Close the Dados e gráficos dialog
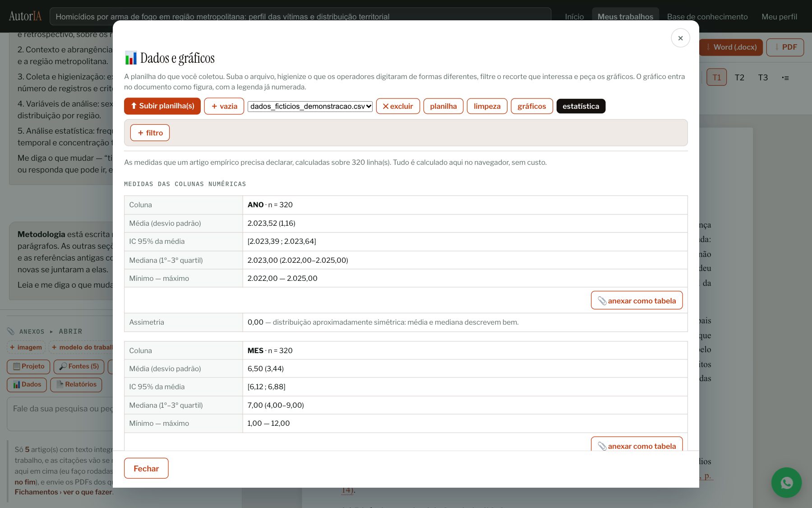Image resolution: width=812 pixels, height=508 pixels. click(x=680, y=38)
